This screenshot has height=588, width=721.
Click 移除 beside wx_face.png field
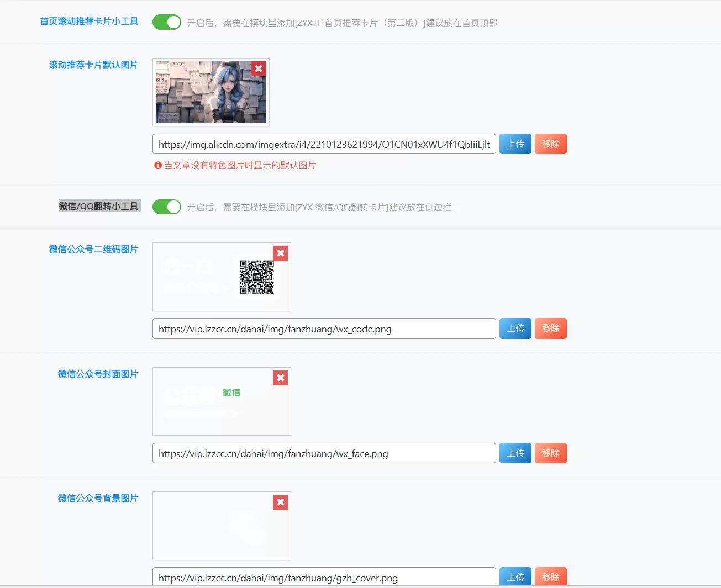(x=551, y=453)
